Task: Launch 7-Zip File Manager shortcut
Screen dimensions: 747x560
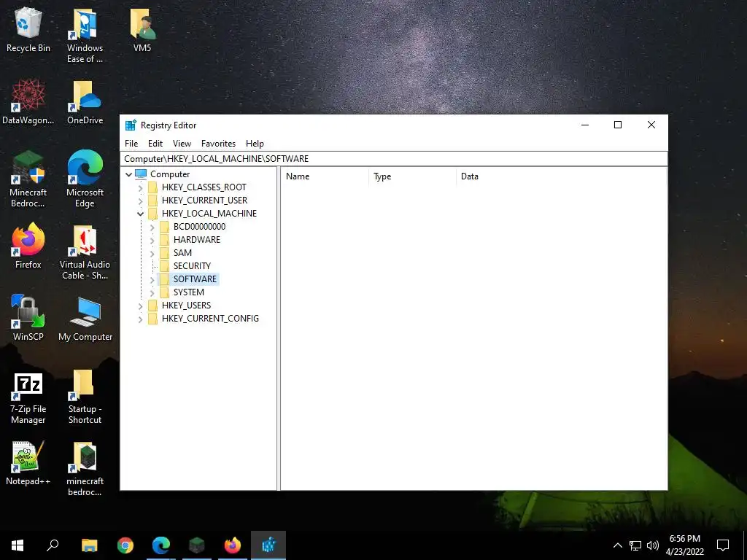Action: (x=28, y=399)
